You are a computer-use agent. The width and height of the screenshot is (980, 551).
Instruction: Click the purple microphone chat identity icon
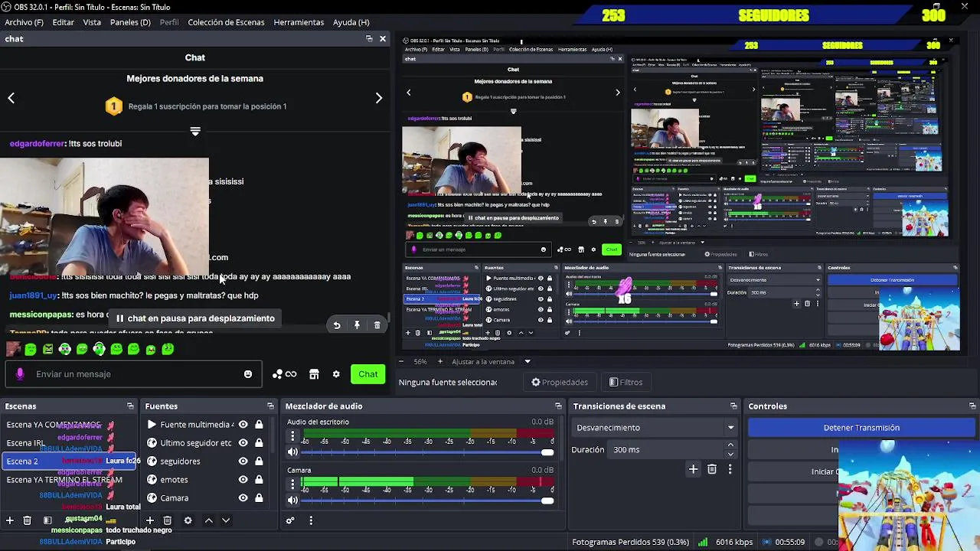(20, 374)
